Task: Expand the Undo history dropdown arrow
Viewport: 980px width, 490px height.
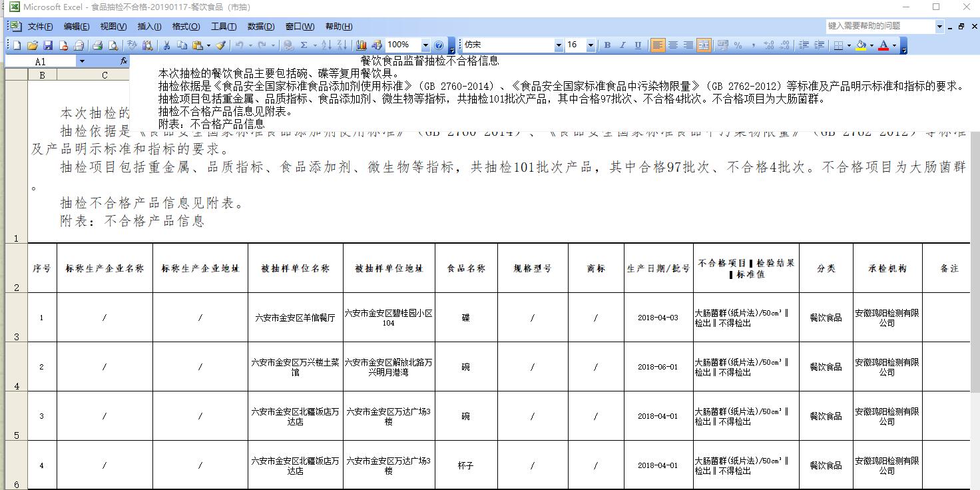Action: [250, 45]
